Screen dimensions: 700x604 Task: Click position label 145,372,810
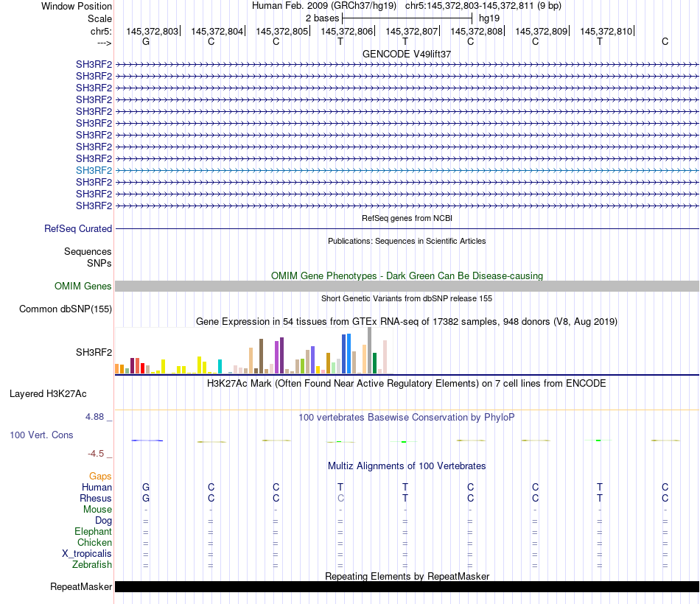[x=606, y=31]
